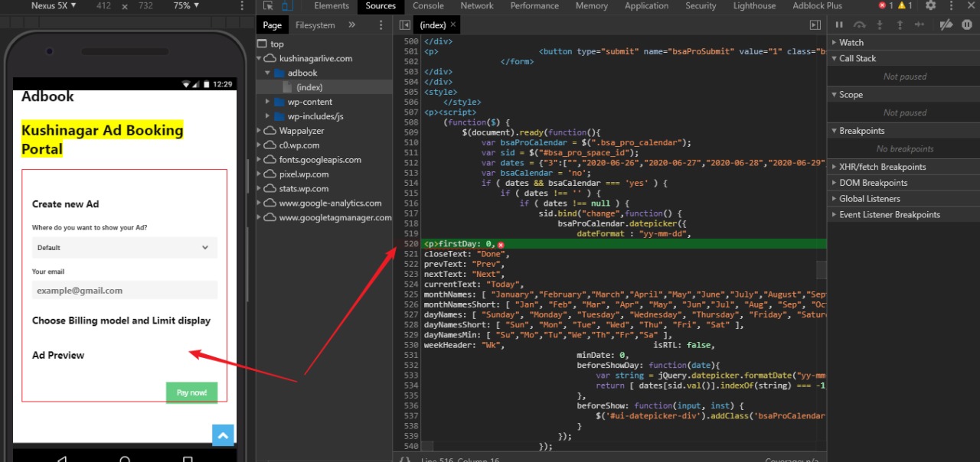980x462 pixels.
Task: Open DevTools settings gear
Action: tap(930, 6)
